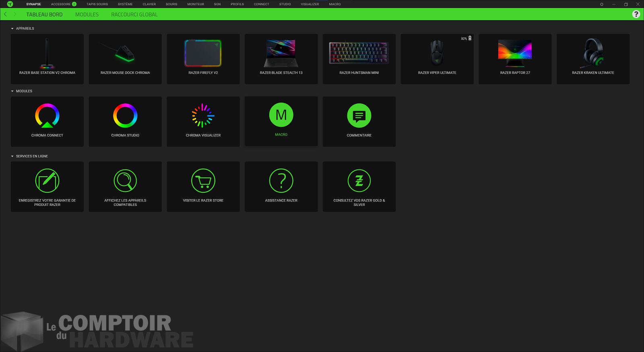The height and width of the screenshot is (352, 644).
Task: Launch the Chroma Connect module
Action: [47, 121]
